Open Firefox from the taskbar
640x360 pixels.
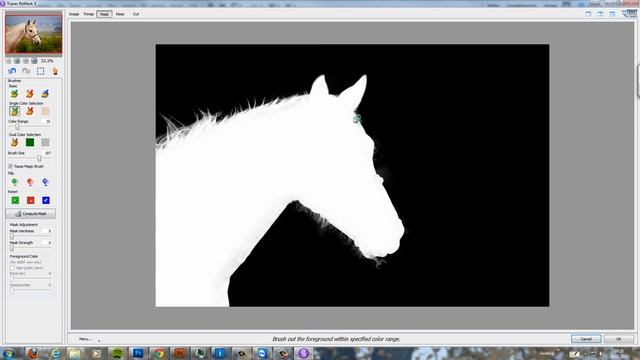pyautogui.click(x=34, y=353)
